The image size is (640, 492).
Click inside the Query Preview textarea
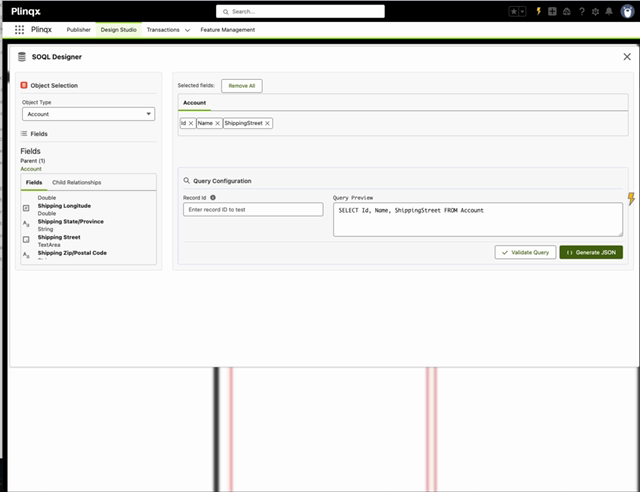[x=478, y=220]
